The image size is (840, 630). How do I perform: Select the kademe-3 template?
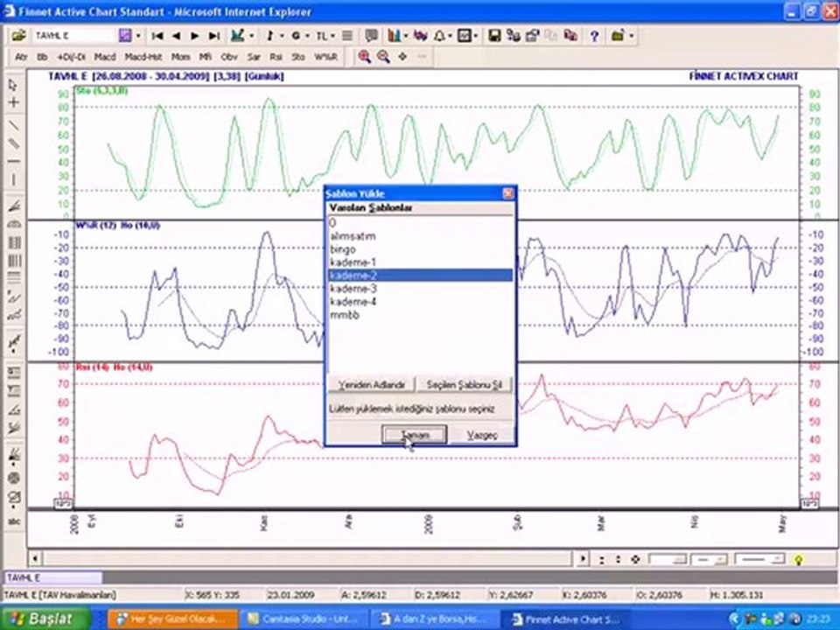click(421, 289)
